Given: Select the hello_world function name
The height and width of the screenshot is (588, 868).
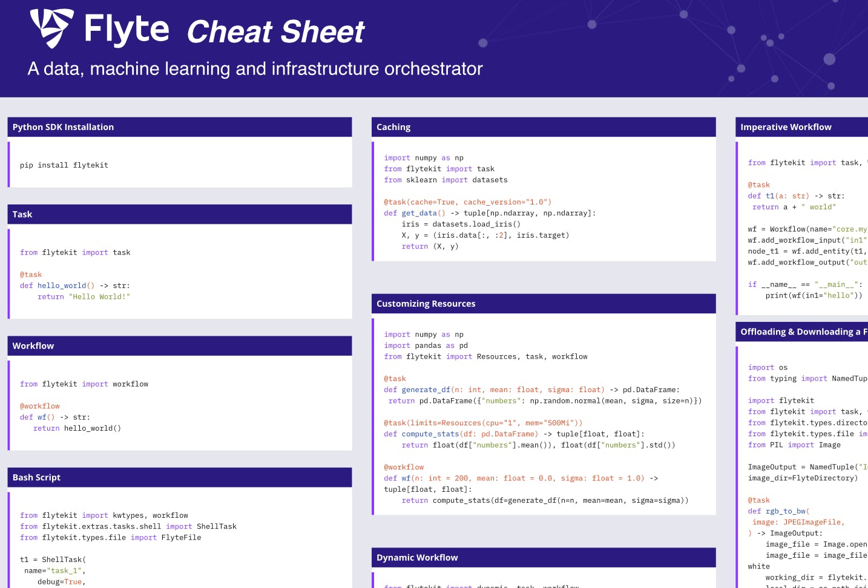Looking at the screenshot, I should coord(62,285).
